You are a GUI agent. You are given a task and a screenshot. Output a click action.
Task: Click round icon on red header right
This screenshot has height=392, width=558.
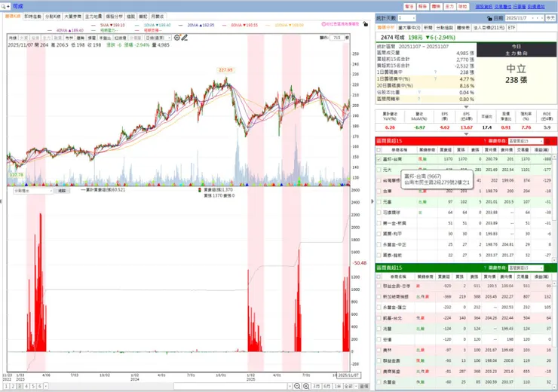(x=548, y=141)
